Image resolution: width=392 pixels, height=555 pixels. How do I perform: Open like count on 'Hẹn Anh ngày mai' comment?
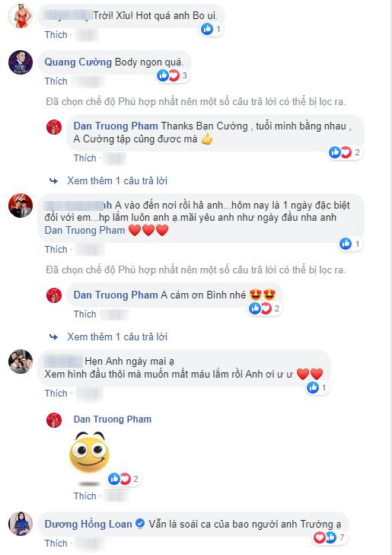point(317,388)
